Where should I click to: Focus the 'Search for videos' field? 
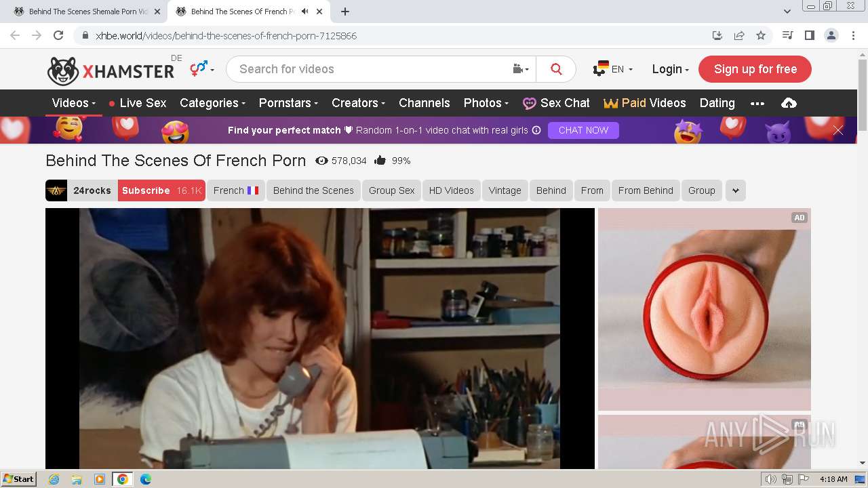[x=368, y=69]
